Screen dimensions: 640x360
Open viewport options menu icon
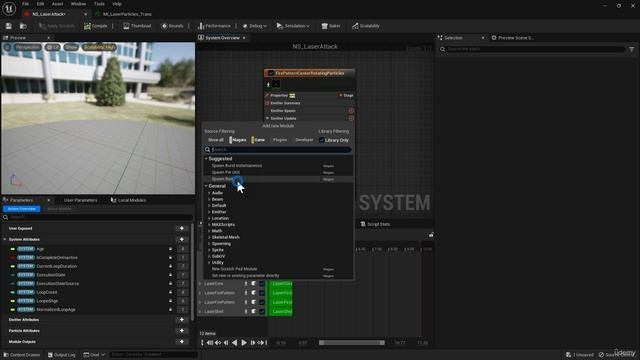coord(7,47)
